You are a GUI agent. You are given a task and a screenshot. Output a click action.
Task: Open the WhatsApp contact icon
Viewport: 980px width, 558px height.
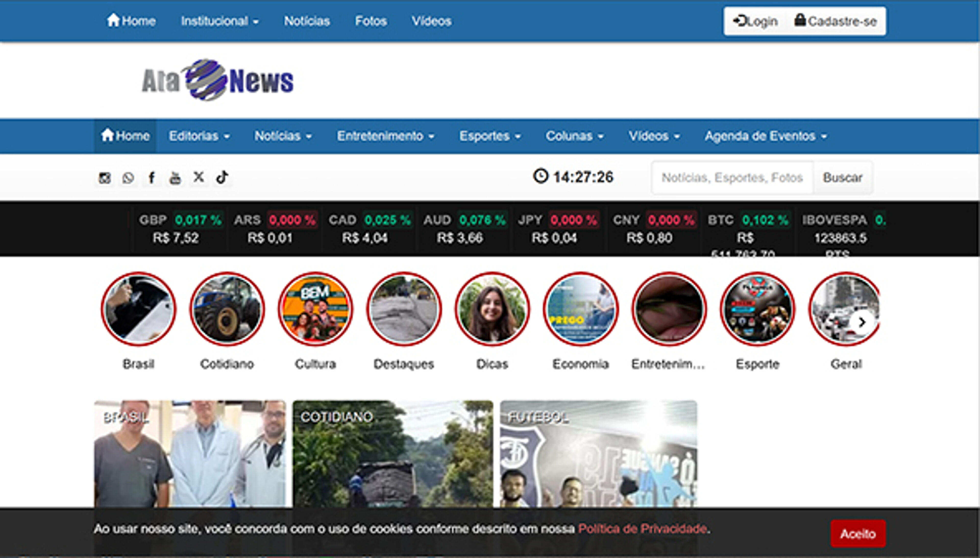pos(128,177)
